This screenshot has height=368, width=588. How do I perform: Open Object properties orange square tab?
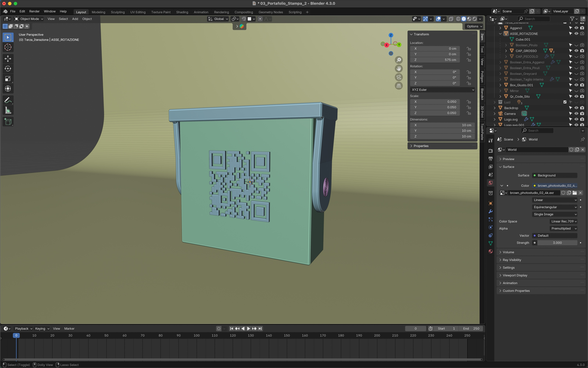[x=491, y=203]
